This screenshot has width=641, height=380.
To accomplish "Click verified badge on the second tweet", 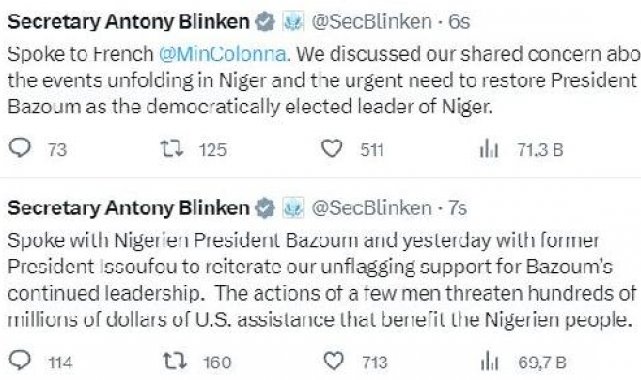I will pos(265,208).
